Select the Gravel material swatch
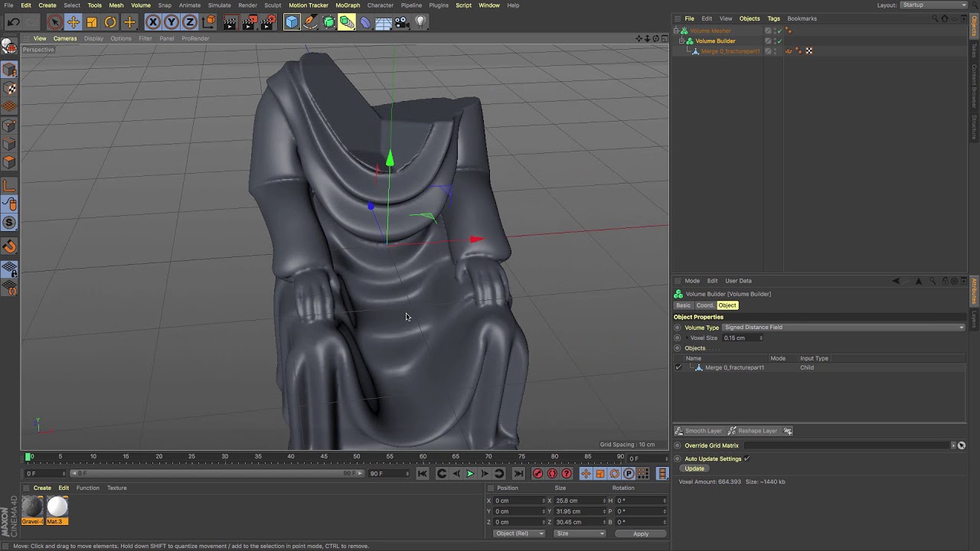Screen dimensions: 980x551 tap(32, 510)
